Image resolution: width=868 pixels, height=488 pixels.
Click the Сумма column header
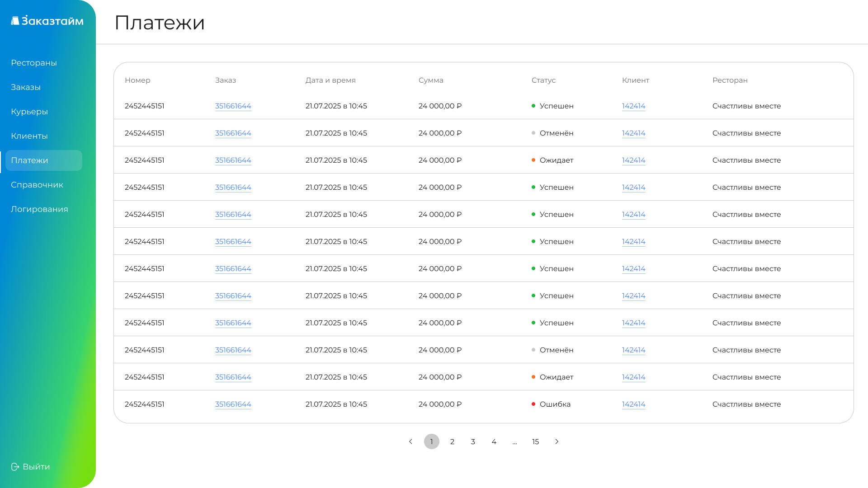click(431, 80)
